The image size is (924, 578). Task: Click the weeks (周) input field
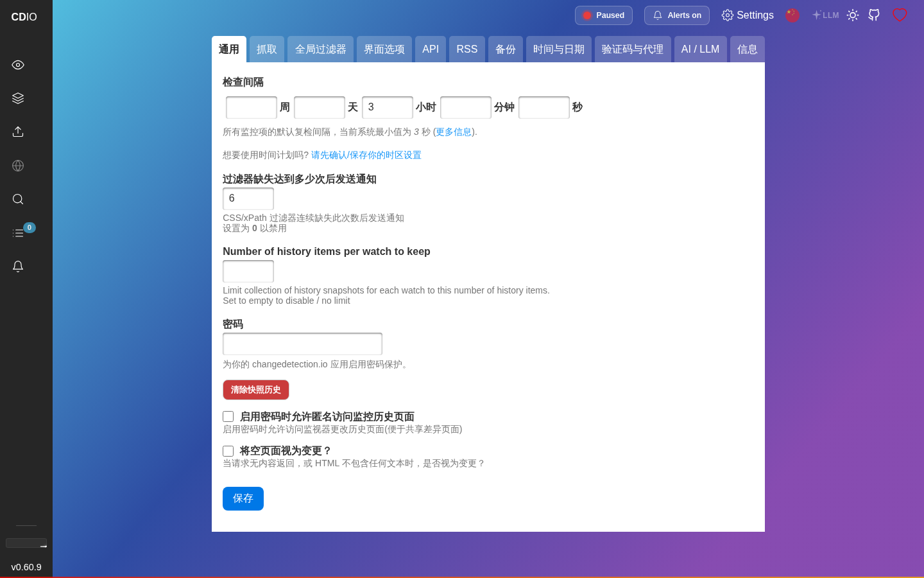coord(252,107)
